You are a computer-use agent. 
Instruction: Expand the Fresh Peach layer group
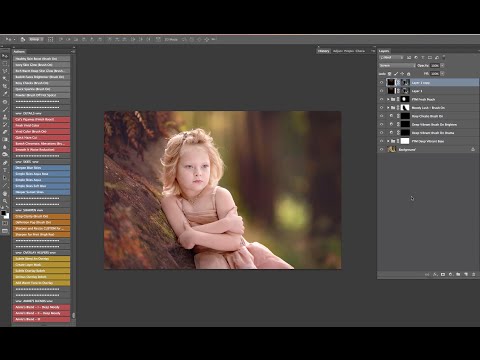(388, 99)
